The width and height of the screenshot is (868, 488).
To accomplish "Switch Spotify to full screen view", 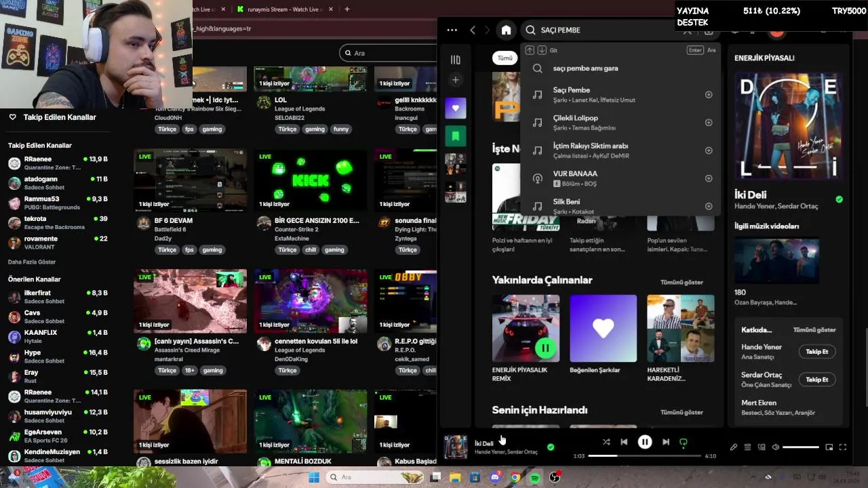I will tap(843, 447).
